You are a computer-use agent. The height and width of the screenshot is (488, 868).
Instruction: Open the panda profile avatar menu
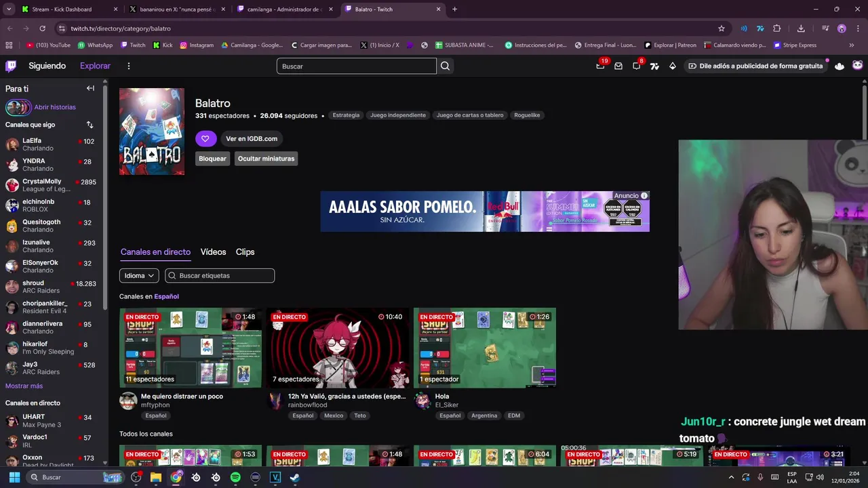[x=858, y=66]
